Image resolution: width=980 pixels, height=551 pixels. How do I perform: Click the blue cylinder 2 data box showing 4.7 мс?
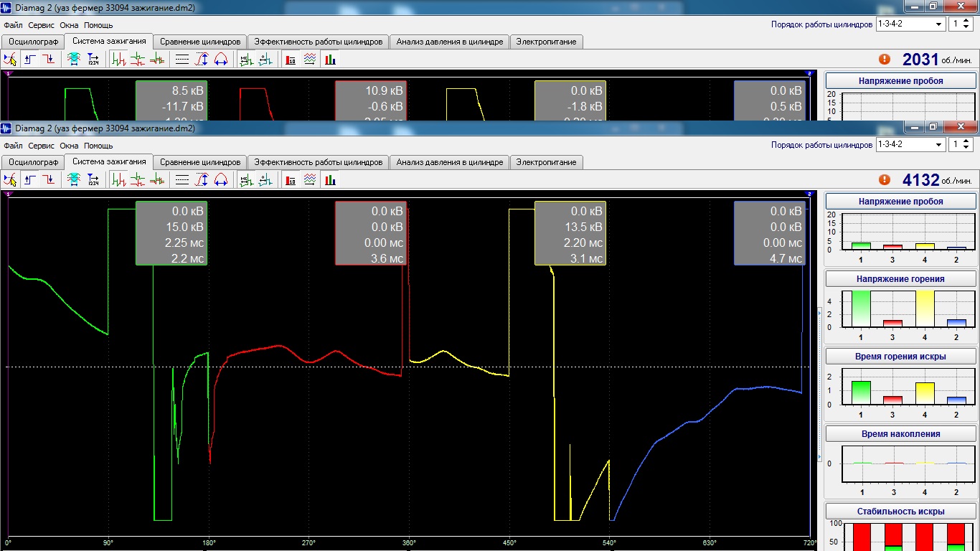click(x=770, y=233)
